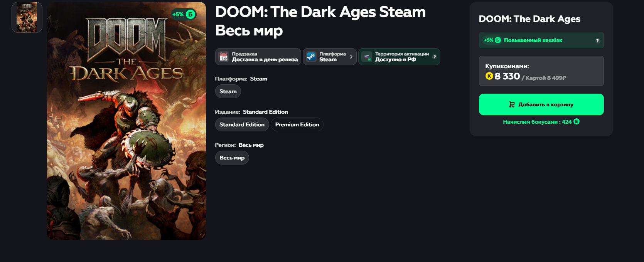Click the large DOOM Dark Ages cover image
Screen dimensions: 644x262
click(x=126, y=121)
